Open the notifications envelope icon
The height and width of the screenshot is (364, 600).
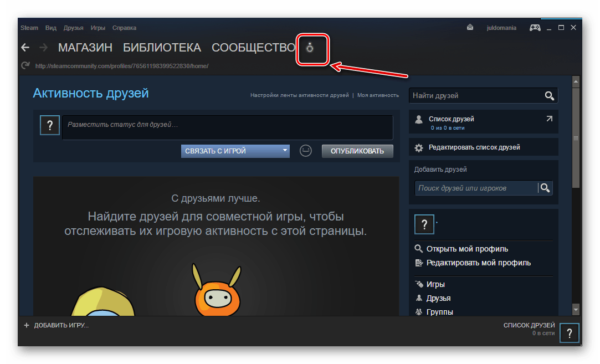(x=470, y=28)
